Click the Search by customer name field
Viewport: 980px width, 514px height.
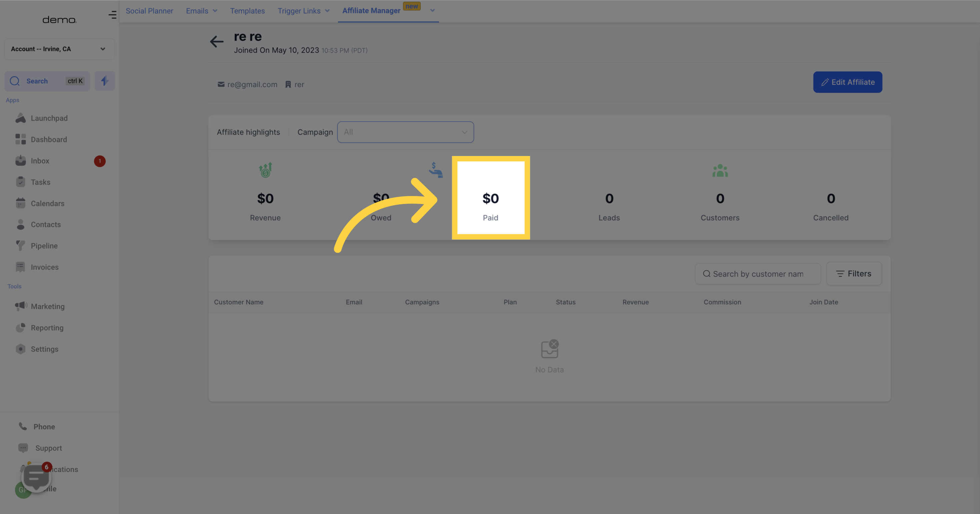coord(758,274)
